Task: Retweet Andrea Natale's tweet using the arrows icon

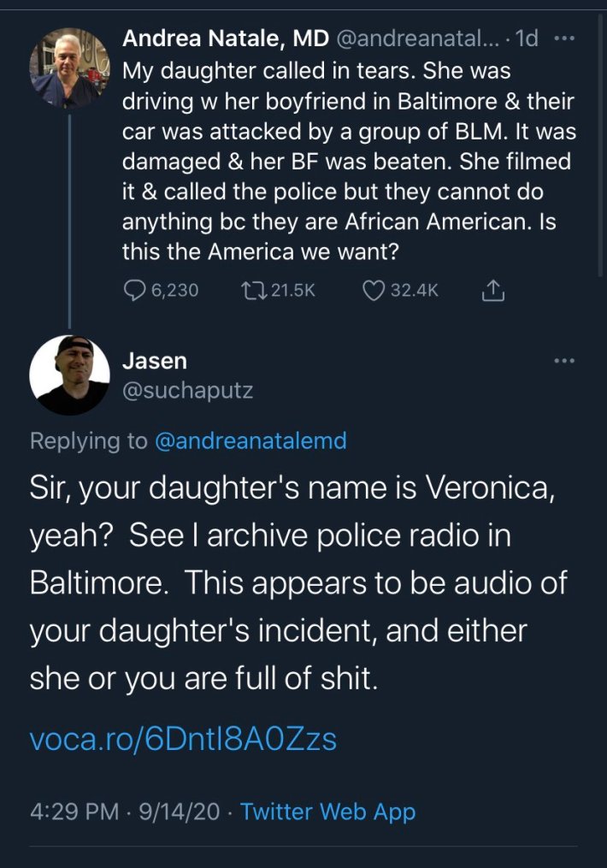Action: tap(255, 291)
